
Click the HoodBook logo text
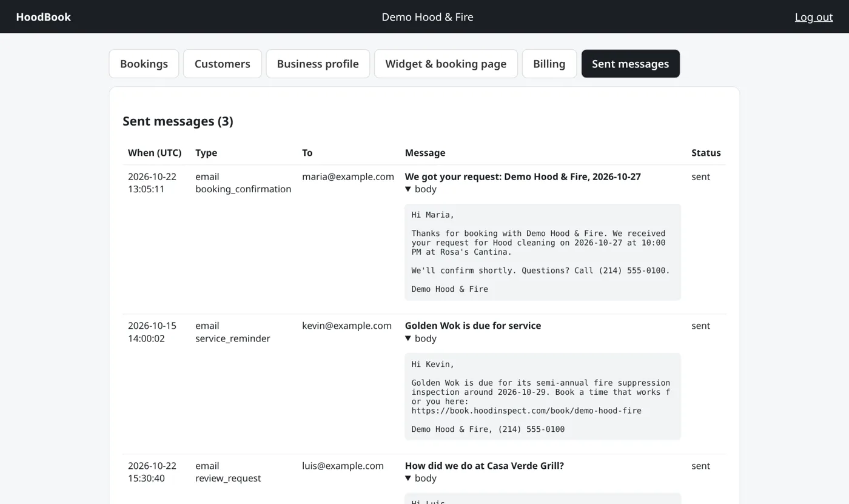(x=44, y=17)
